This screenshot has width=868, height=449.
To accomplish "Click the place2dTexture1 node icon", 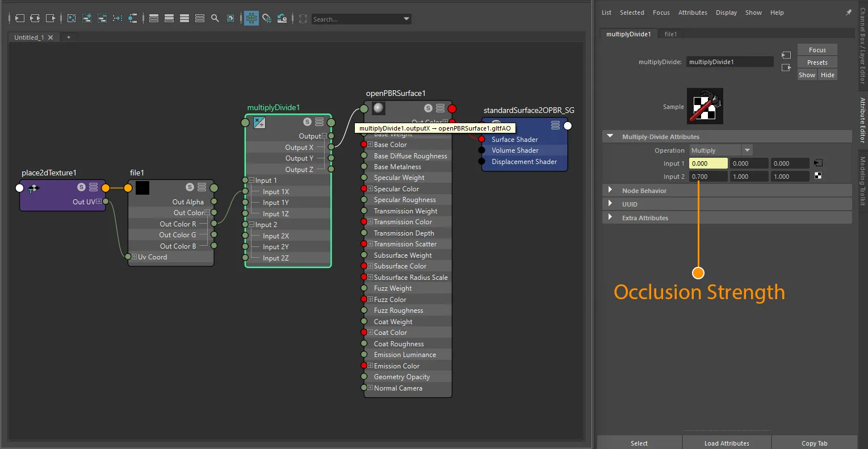I will (33, 188).
